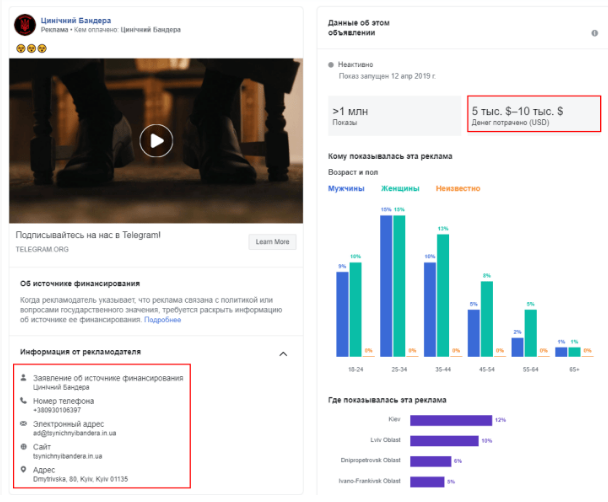Click the website globe icon
The width and height of the screenshot is (608, 502).
click(23, 447)
